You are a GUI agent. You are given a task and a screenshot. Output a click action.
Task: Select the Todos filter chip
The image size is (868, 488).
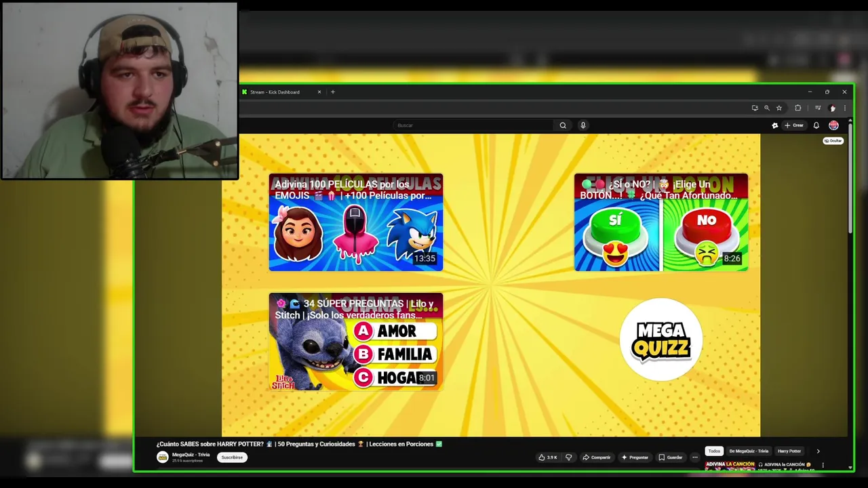[714, 451]
